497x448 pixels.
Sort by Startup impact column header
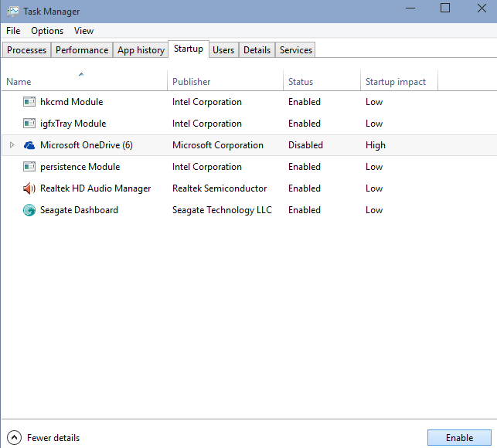[396, 82]
